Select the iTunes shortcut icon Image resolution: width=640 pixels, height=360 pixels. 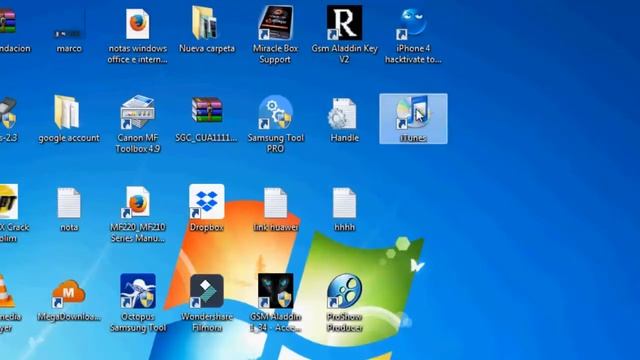click(413, 118)
